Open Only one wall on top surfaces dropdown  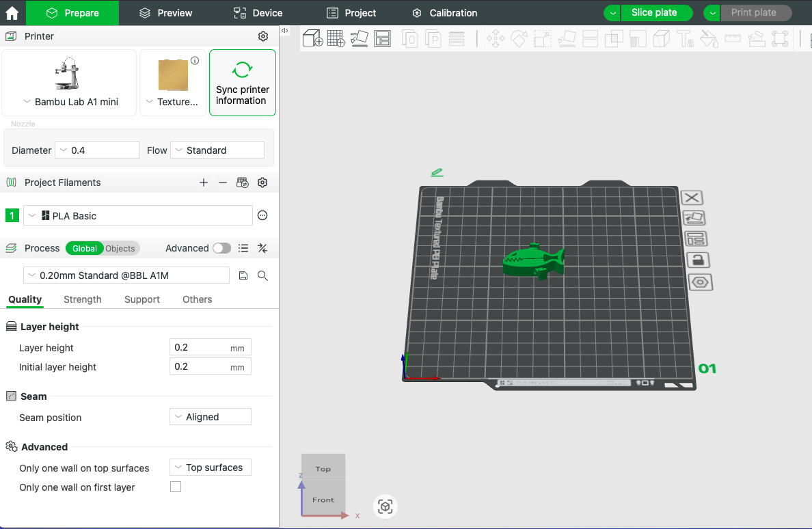coord(211,467)
